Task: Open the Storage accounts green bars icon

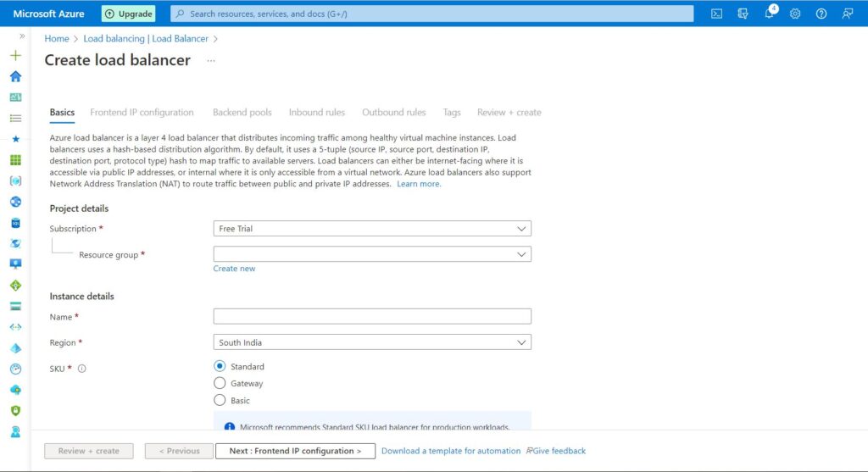Action: tap(15, 306)
